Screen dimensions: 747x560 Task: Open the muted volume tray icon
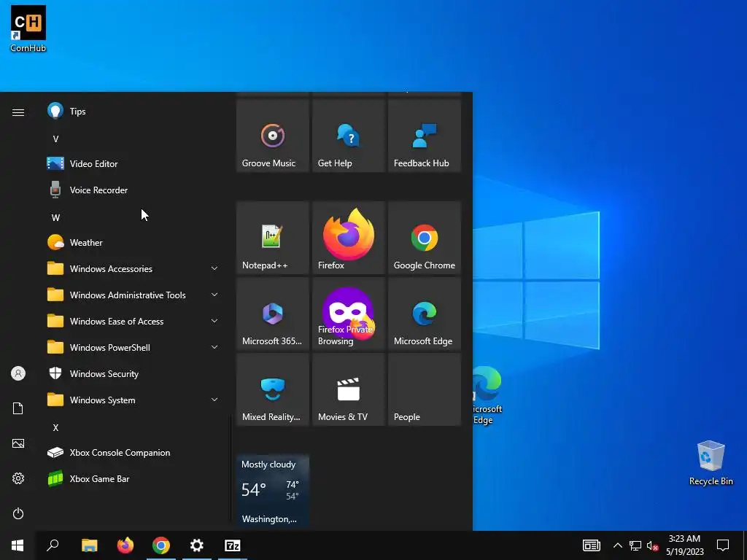click(652, 545)
